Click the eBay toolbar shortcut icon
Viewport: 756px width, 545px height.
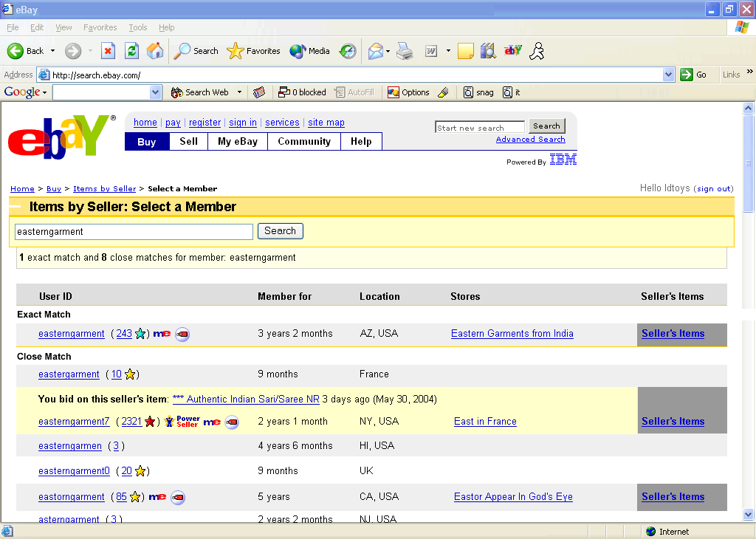(513, 50)
